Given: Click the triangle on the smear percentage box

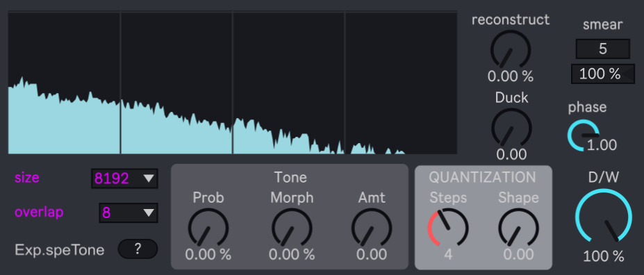Looking at the screenshot, I should click(x=629, y=74).
